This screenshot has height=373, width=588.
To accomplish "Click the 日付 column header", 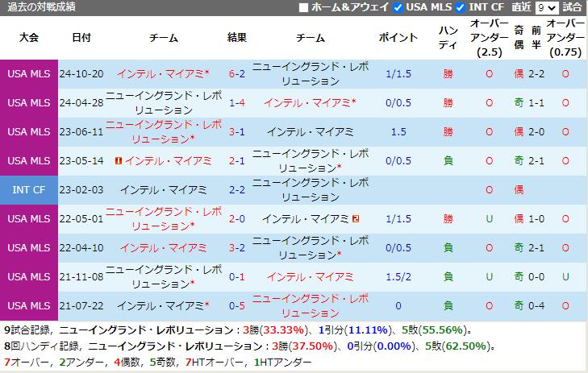I will click(x=81, y=37).
